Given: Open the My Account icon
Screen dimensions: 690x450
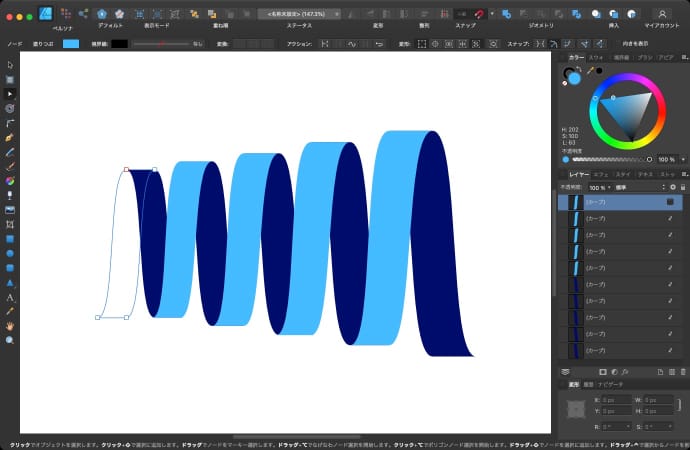Looking at the screenshot, I should tap(662, 14).
